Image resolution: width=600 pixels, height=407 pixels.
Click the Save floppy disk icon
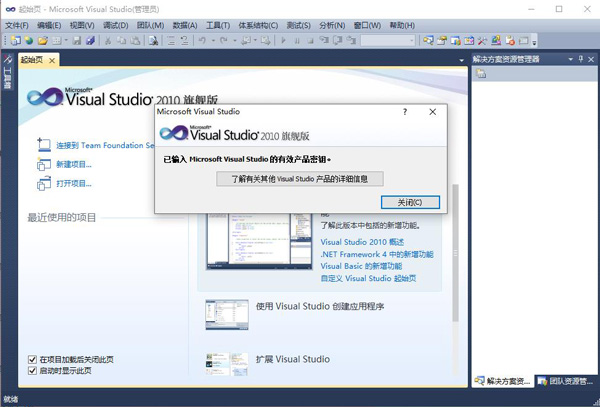(x=77, y=40)
